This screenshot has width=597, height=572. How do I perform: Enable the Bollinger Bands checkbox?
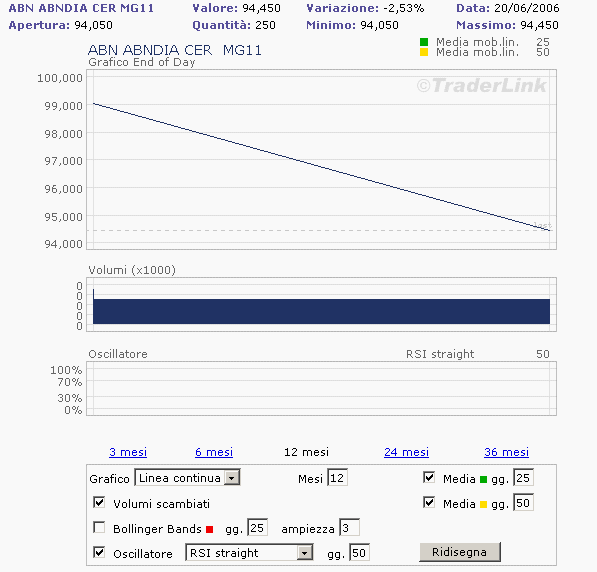tap(99, 528)
